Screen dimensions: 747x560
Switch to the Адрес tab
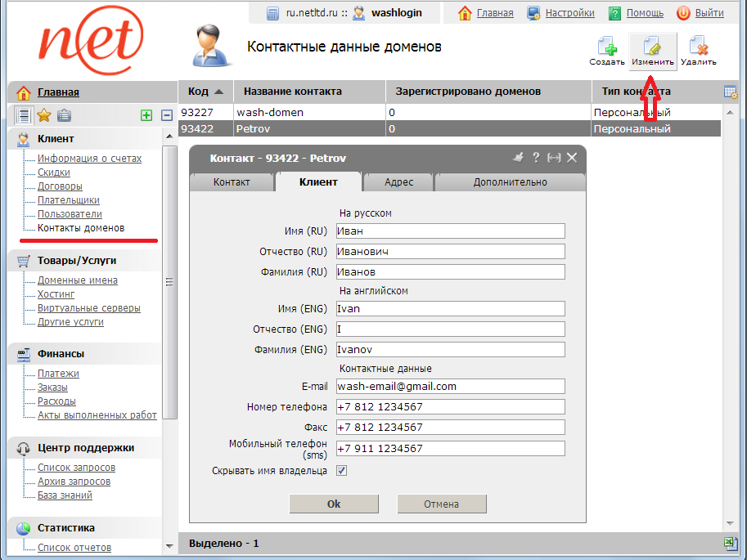coord(398,182)
